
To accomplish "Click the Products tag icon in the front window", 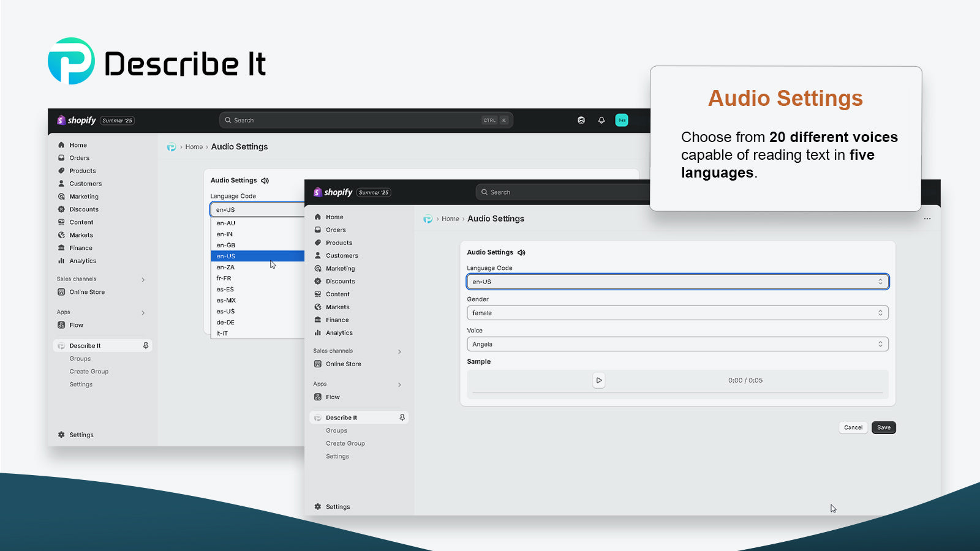I will point(318,242).
